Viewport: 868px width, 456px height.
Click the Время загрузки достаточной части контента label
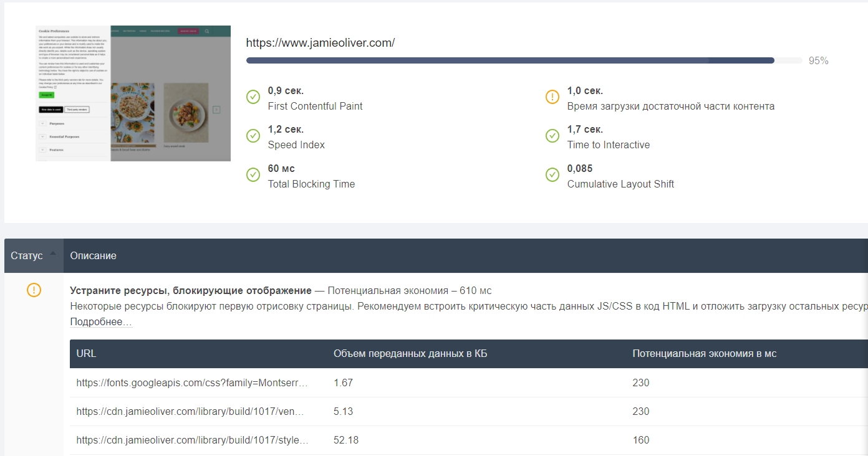(671, 106)
